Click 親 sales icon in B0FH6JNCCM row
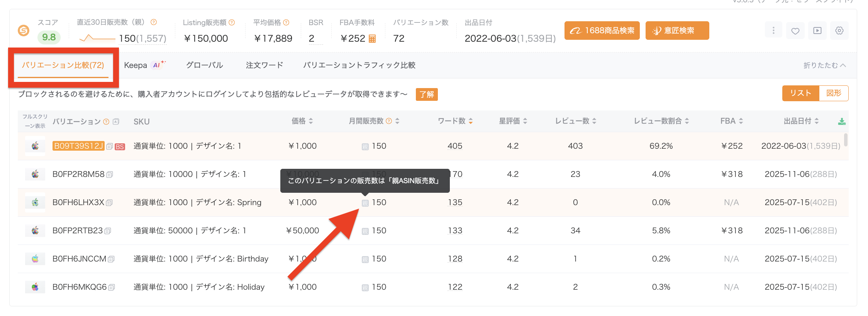Viewport: 868px width, 316px height. coord(365,260)
